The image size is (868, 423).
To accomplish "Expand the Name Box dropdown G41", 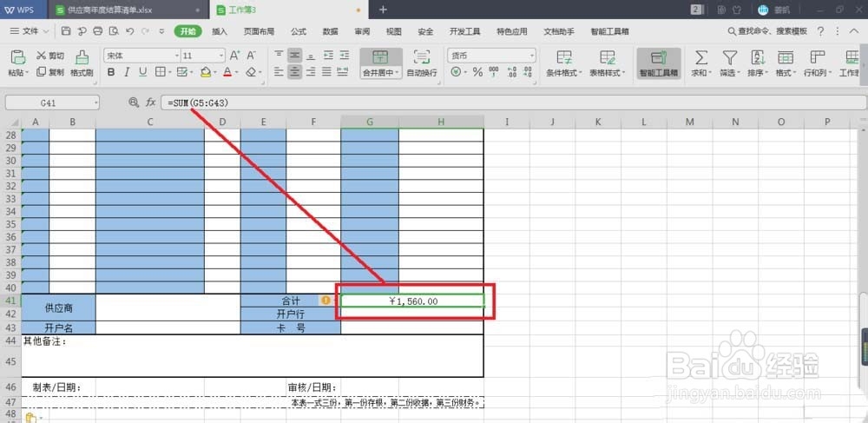I will coord(96,103).
